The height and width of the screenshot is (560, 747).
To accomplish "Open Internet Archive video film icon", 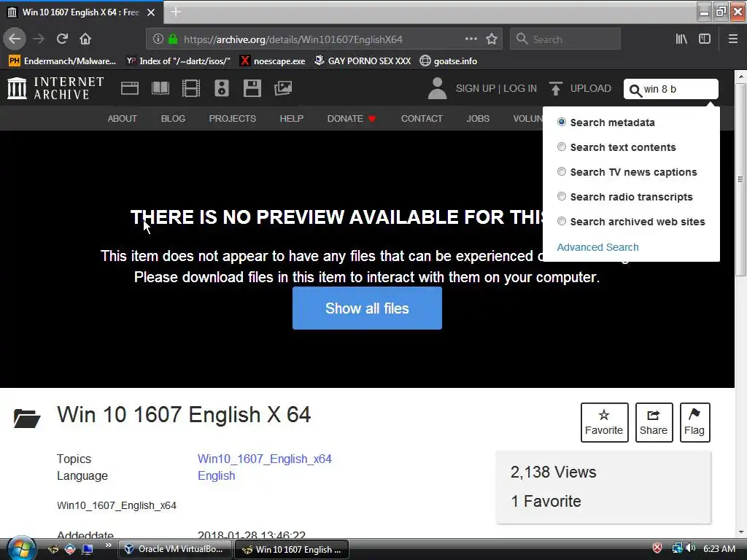I will 191,88.
